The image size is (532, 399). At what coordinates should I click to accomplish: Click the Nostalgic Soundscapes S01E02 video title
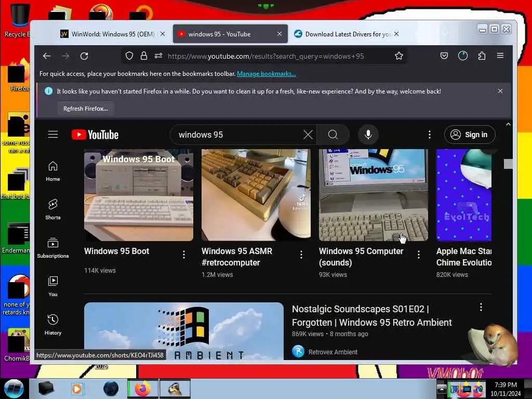coord(372,315)
